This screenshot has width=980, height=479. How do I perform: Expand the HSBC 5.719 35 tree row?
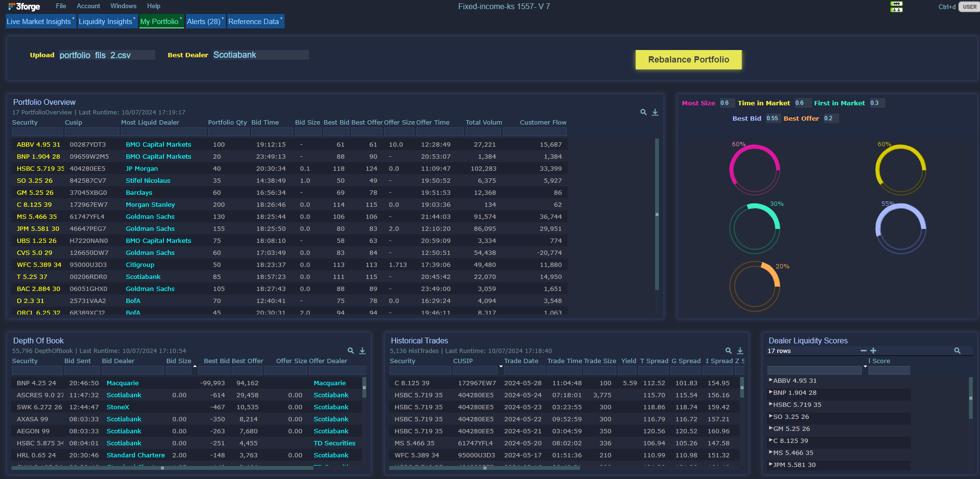pos(770,404)
